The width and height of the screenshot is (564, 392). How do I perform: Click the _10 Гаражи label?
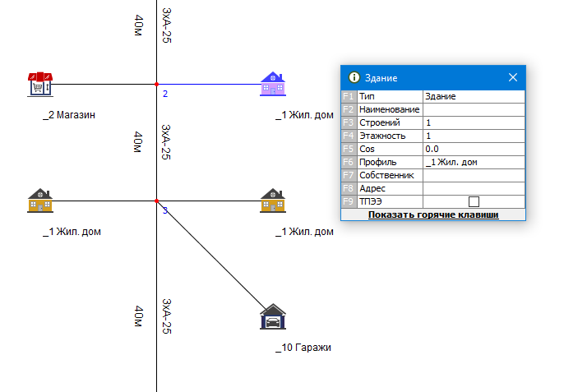tap(303, 348)
